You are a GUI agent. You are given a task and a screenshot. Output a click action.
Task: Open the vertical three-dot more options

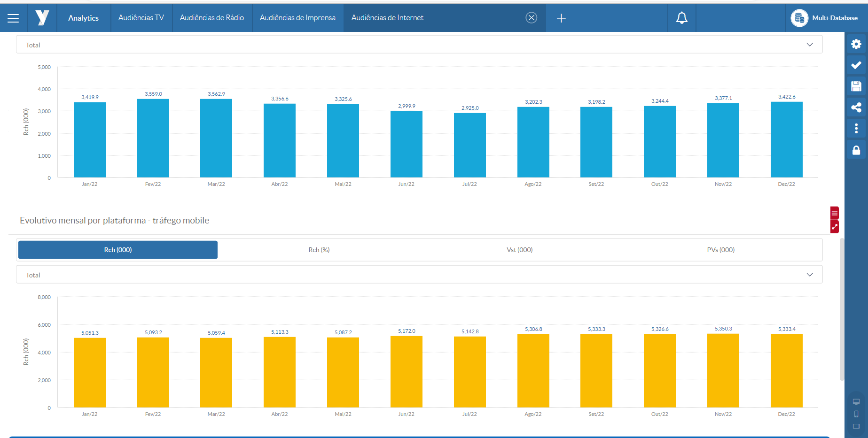pyautogui.click(x=856, y=129)
